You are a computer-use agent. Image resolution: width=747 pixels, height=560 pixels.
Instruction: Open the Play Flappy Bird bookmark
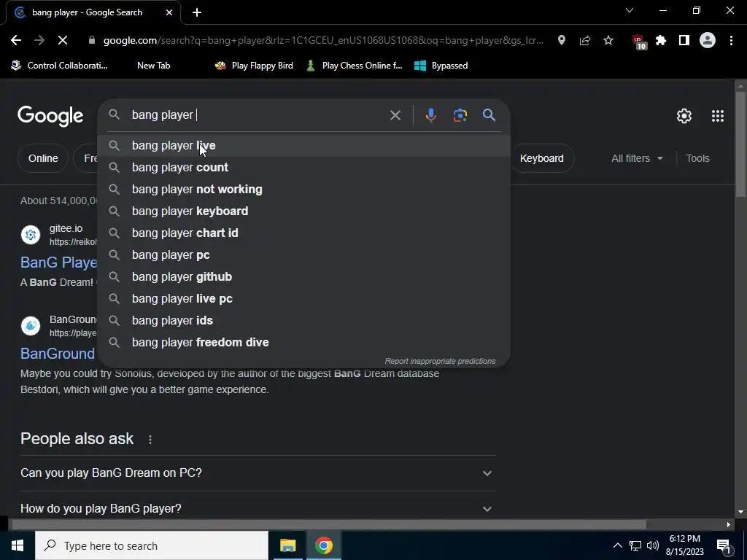click(x=254, y=66)
